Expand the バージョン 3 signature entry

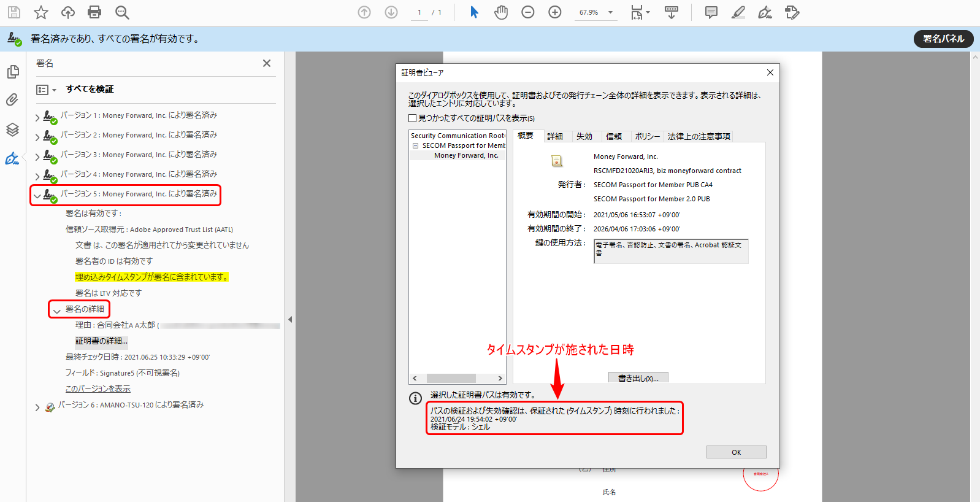click(37, 157)
